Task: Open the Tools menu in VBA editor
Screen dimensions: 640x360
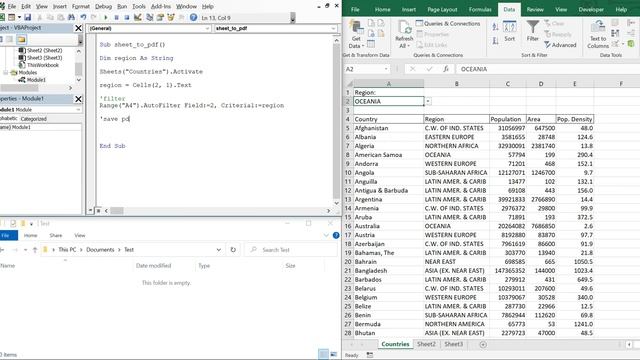Action: (x=139, y=7)
